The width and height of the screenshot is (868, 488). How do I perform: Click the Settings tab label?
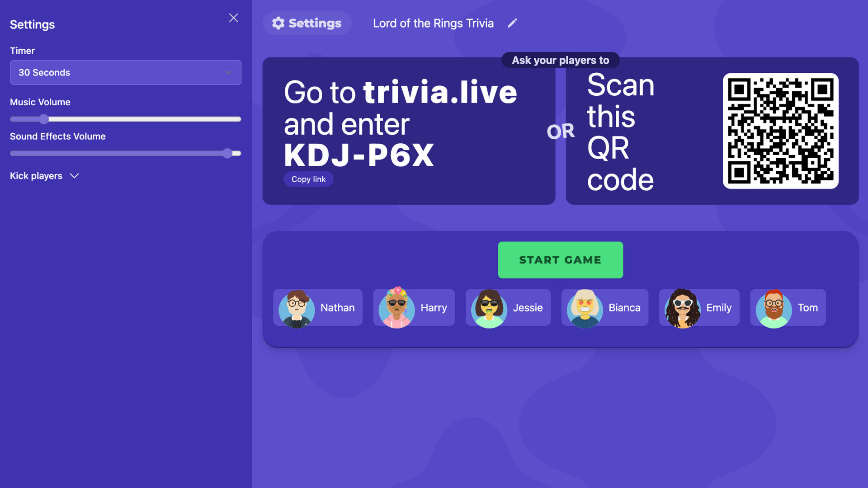pyautogui.click(x=307, y=23)
